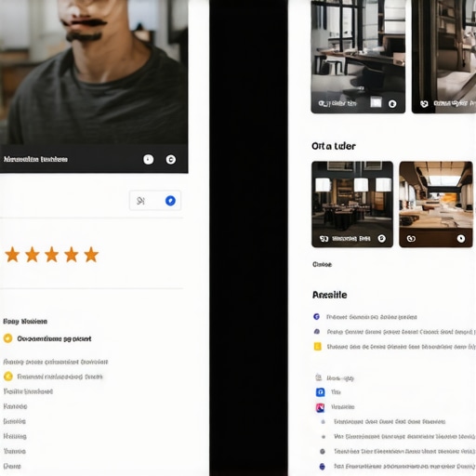Click the pink and red app icon

click(320, 407)
